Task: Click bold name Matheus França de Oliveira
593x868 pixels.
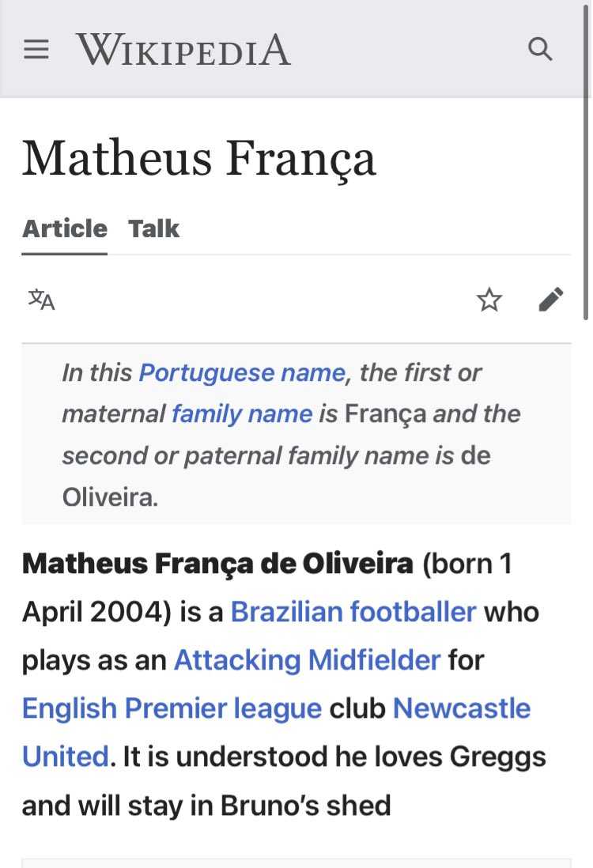Action: (x=217, y=564)
